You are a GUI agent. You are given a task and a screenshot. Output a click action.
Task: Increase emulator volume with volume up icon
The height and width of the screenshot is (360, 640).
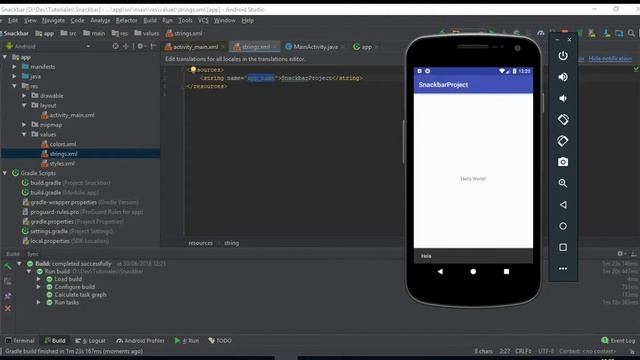563,77
